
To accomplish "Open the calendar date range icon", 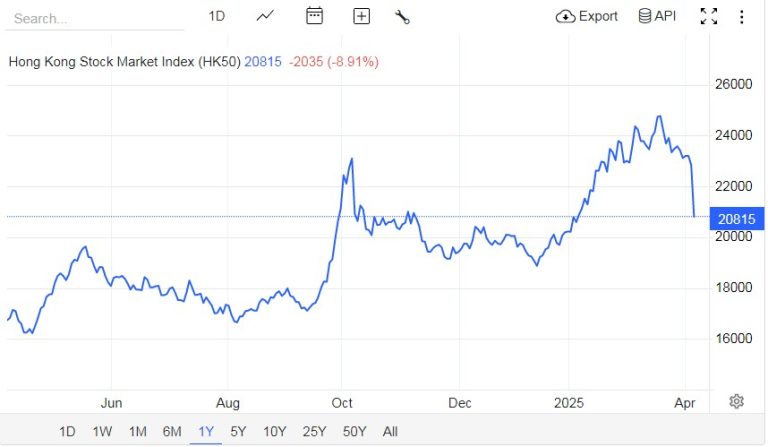I will 314,16.
